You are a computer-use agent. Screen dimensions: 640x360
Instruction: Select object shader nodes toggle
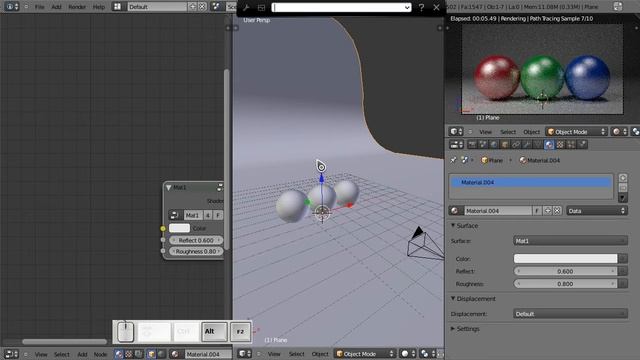(x=151, y=354)
